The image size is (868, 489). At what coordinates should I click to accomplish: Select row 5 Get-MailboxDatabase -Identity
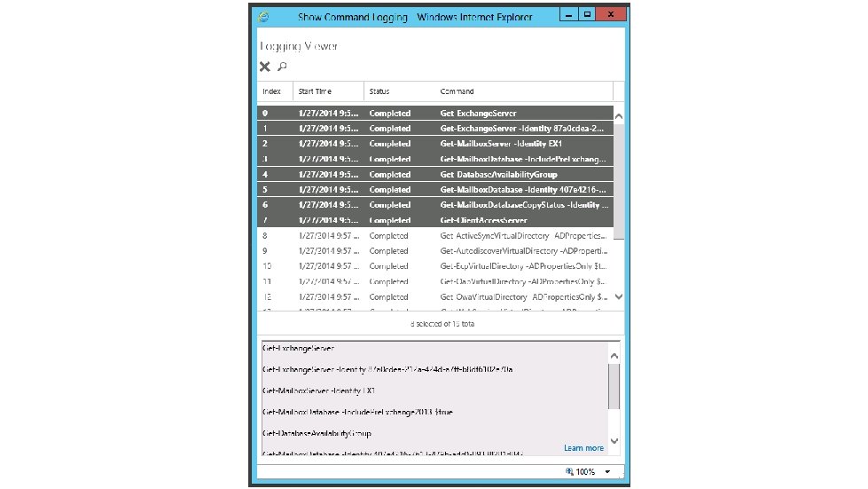[435, 189]
